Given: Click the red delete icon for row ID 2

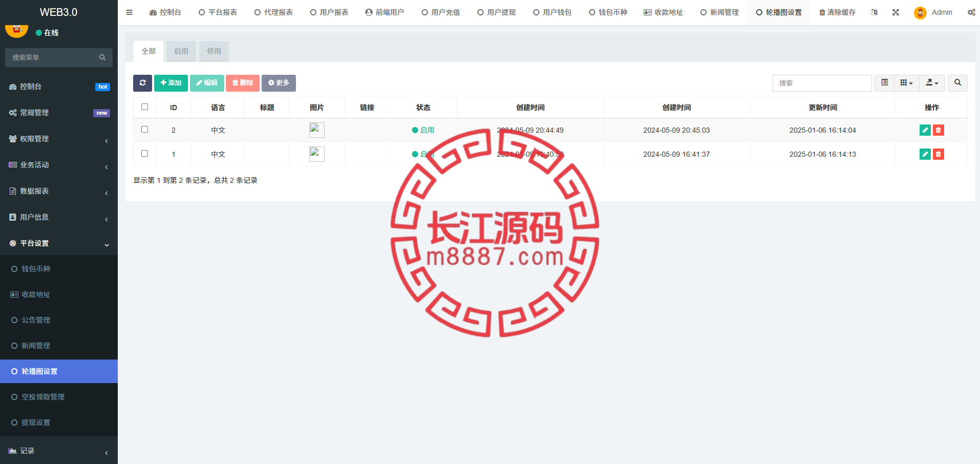Looking at the screenshot, I should tap(939, 130).
